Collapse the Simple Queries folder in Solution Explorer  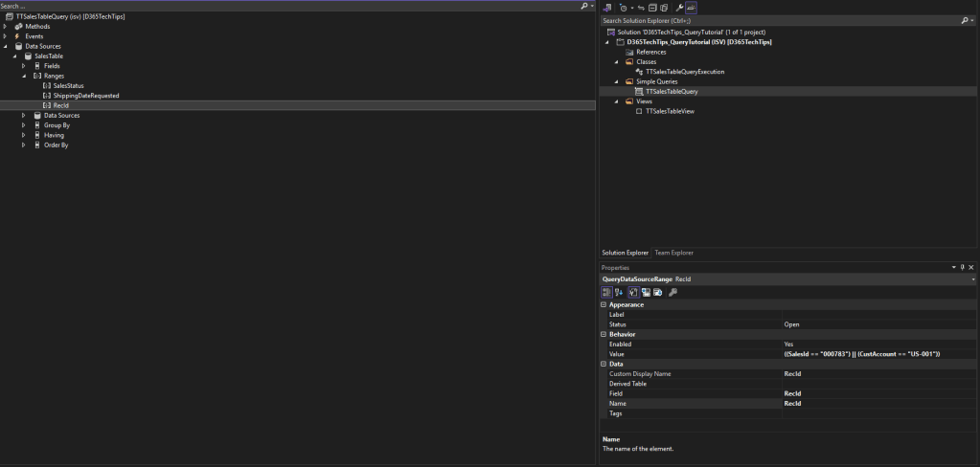pos(617,81)
